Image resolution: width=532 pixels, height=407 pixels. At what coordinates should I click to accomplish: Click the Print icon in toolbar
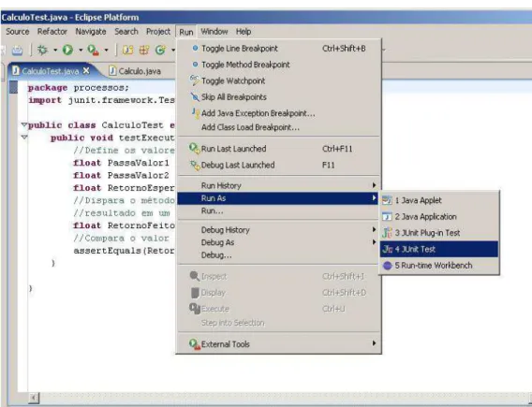[17, 51]
